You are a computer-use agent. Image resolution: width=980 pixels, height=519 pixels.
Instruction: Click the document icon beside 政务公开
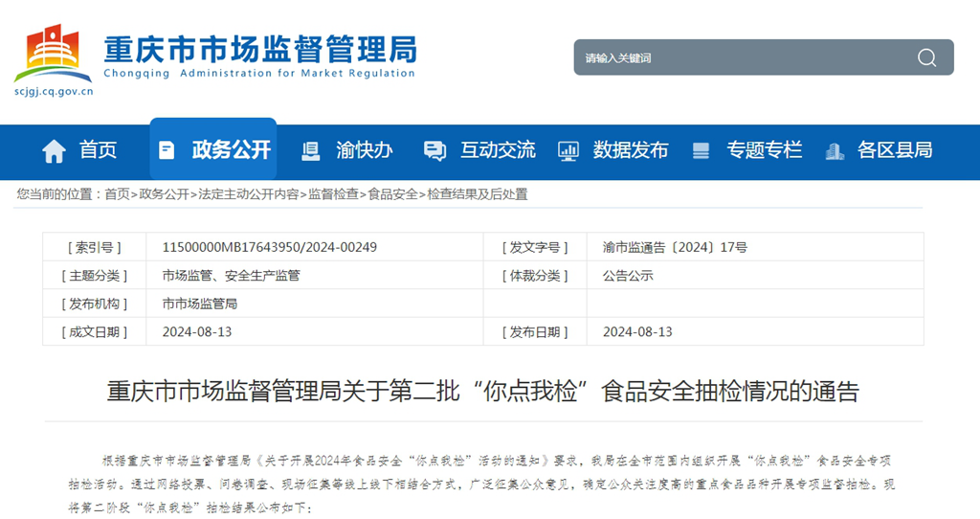point(167,150)
